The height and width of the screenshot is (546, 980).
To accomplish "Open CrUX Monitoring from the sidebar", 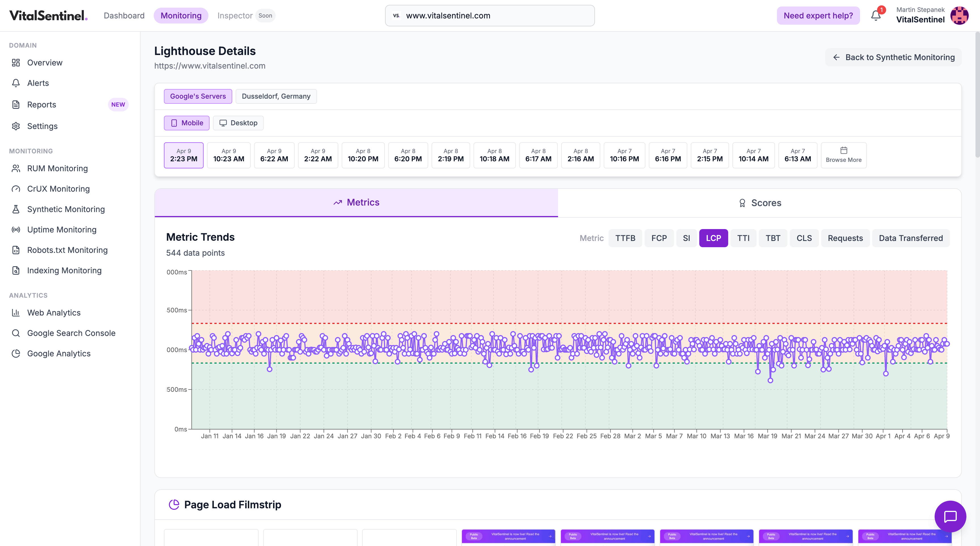I will [58, 189].
